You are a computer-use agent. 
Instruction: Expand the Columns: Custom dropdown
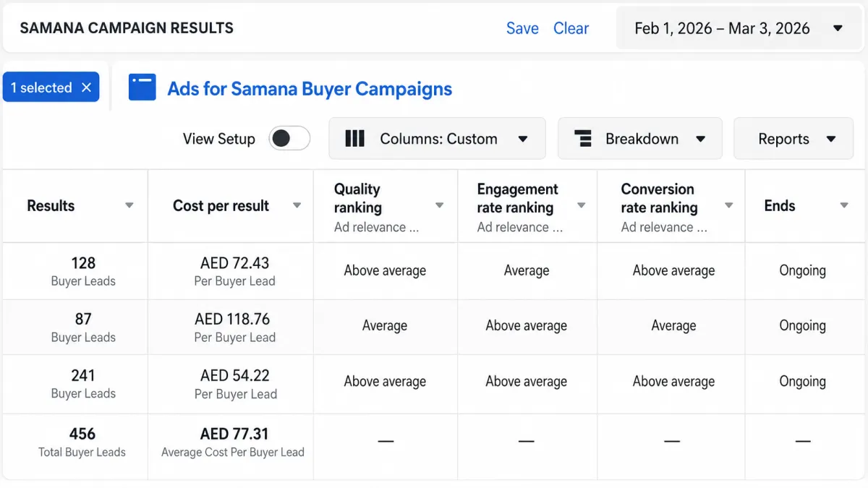tap(437, 139)
